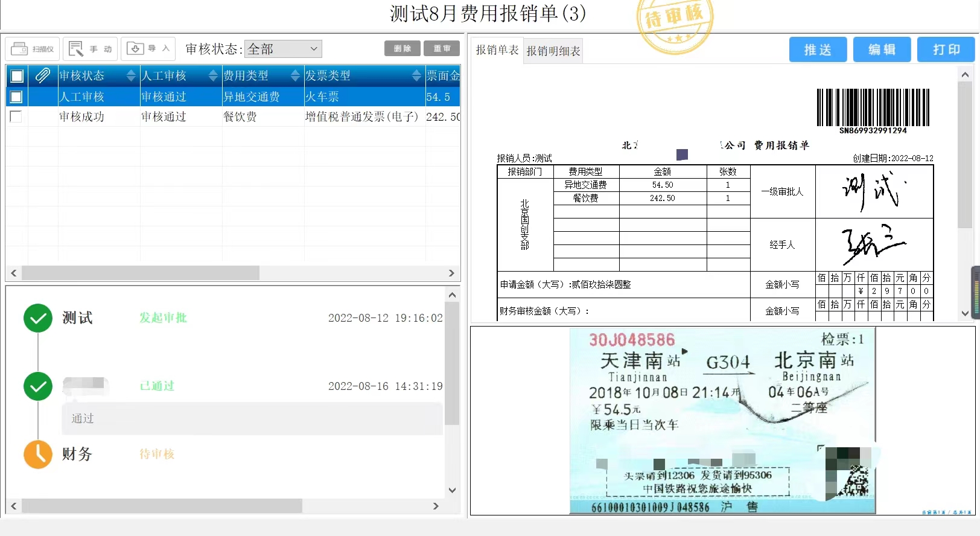This screenshot has height=536, width=980.
Task: Click the 待审核 status text for 财务
Action: 157,454
